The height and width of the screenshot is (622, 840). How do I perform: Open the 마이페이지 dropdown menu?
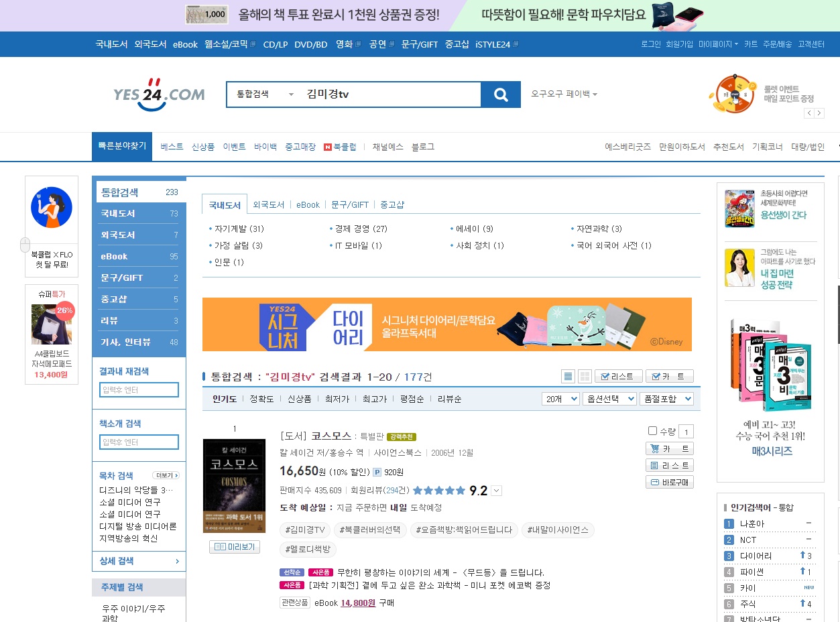click(x=718, y=44)
